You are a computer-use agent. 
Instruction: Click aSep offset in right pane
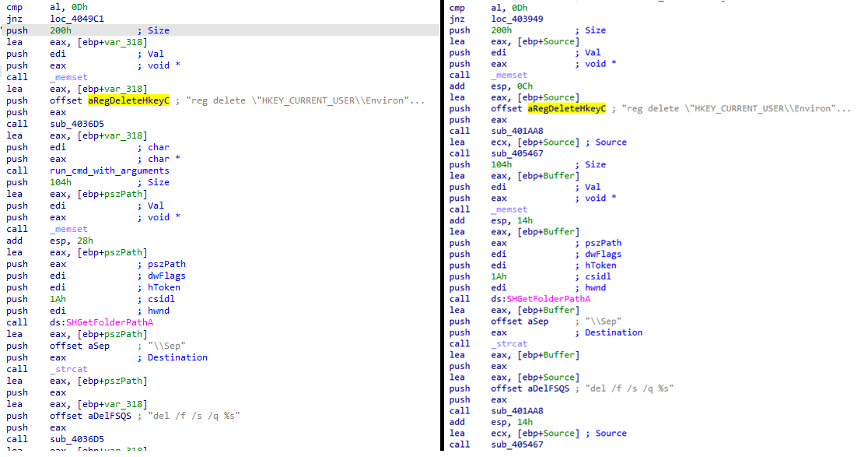point(537,321)
